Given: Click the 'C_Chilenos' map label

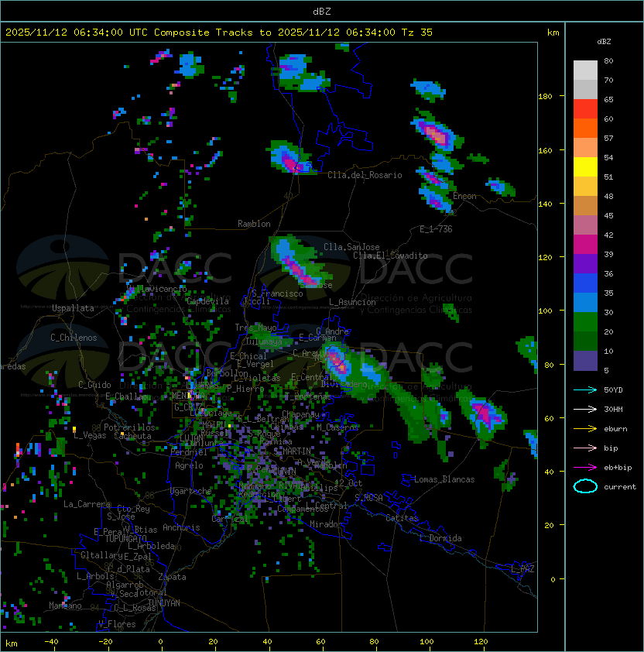Looking at the screenshot, I should pos(74,338).
